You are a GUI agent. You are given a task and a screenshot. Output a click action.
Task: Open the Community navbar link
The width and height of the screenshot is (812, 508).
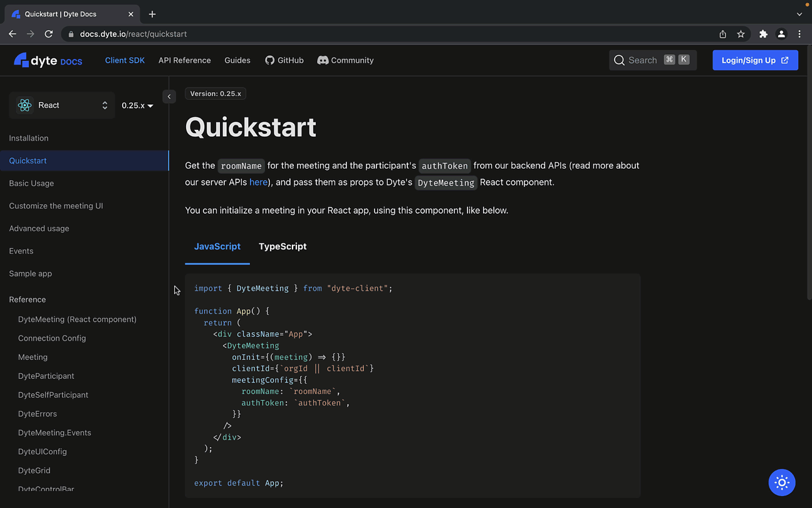(x=345, y=60)
